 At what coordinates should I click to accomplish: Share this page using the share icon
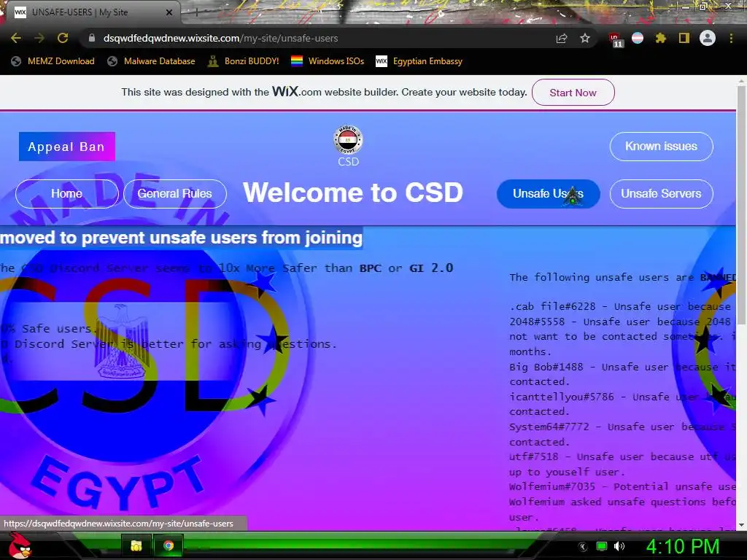coord(562,39)
